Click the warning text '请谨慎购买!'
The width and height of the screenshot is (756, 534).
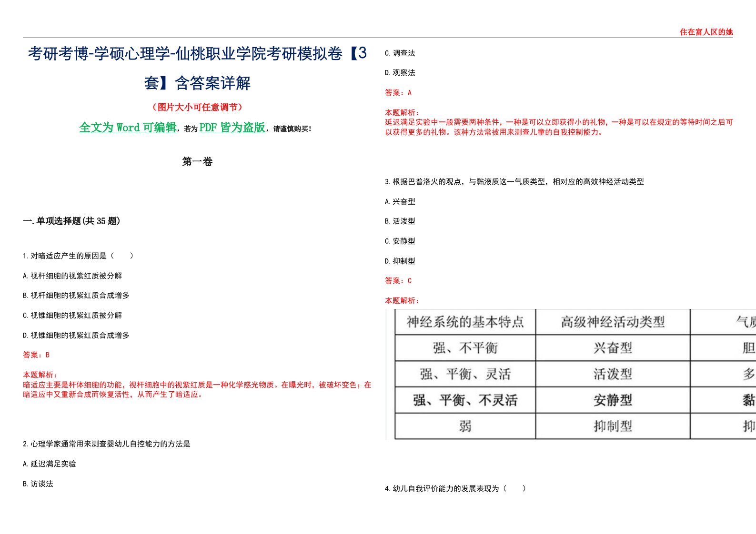pos(292,129)
